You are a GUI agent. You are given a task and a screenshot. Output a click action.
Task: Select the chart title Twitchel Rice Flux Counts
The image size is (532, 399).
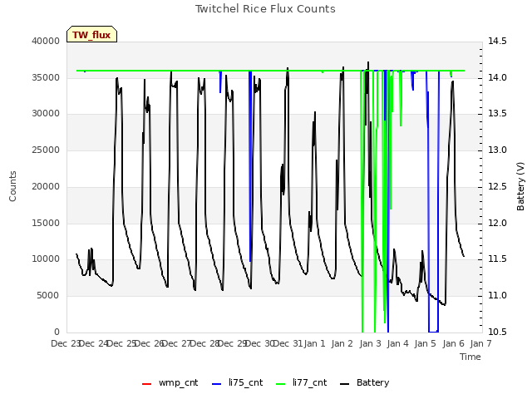tap(265, 9)
